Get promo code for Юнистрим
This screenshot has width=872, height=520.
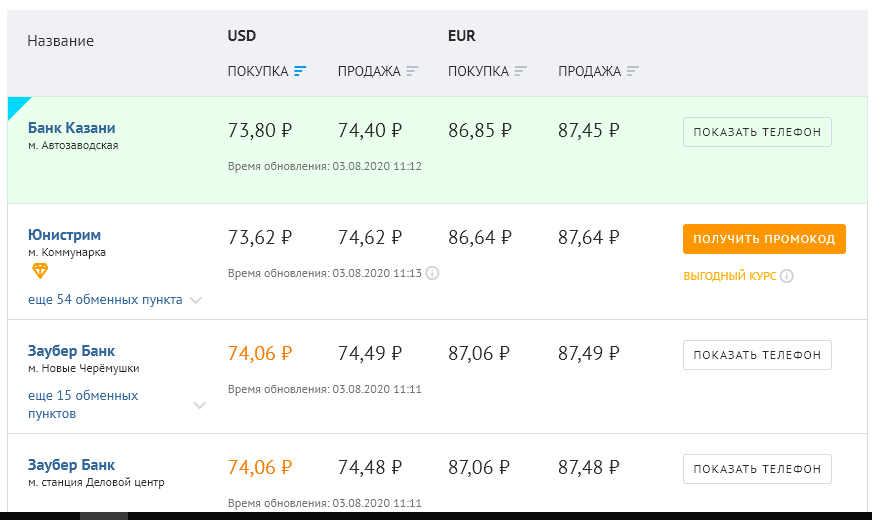pos(764,239)
